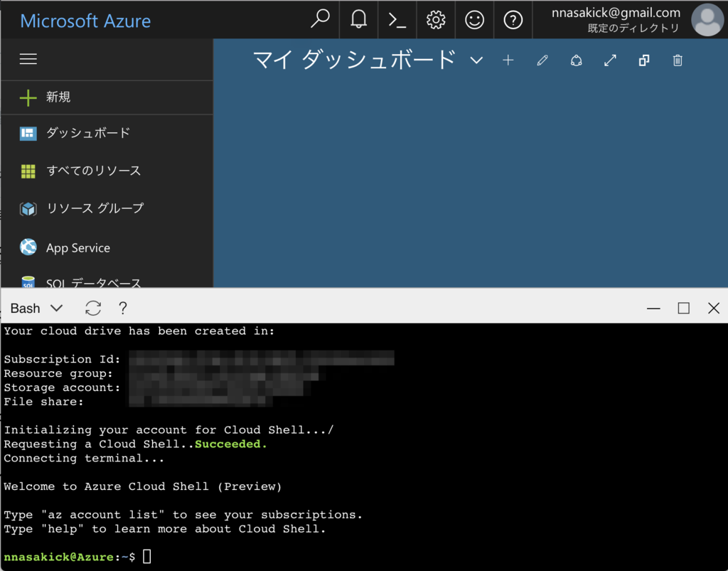Click the リソース グループ cube icon
Viewport: 728px width, 571px height.
coord(28,209)
